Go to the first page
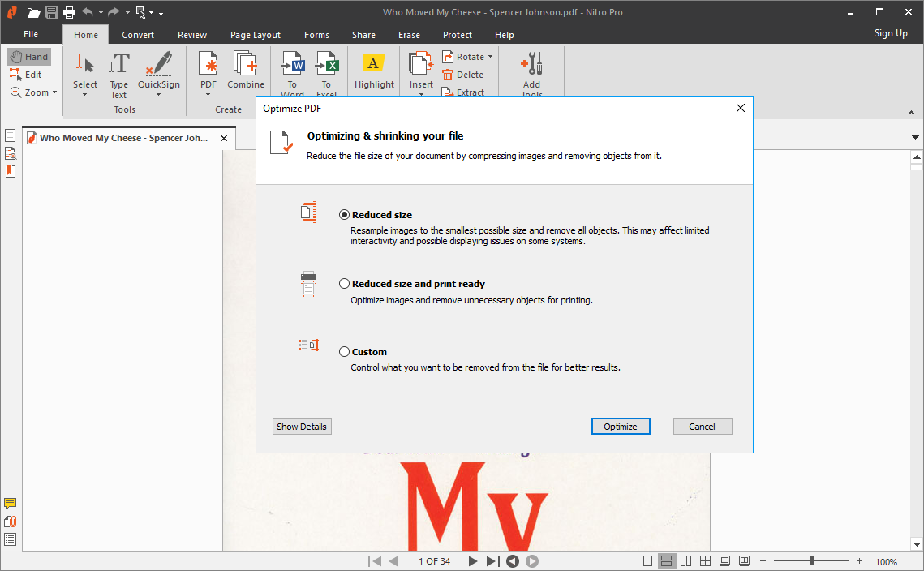 375,561
